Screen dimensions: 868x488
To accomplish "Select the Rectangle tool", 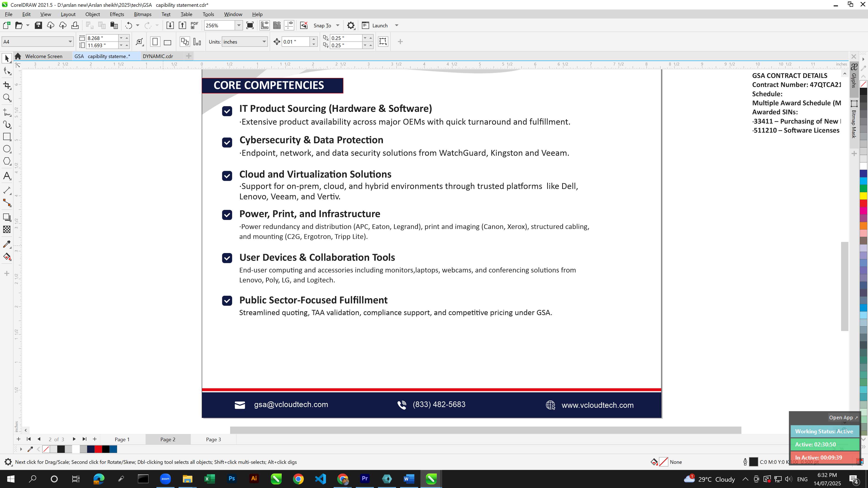I will 7,137.
